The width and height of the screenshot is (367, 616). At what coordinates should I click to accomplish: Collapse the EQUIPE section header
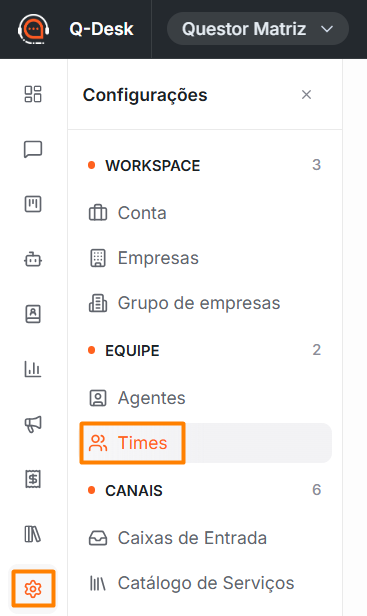pos(204,350)
